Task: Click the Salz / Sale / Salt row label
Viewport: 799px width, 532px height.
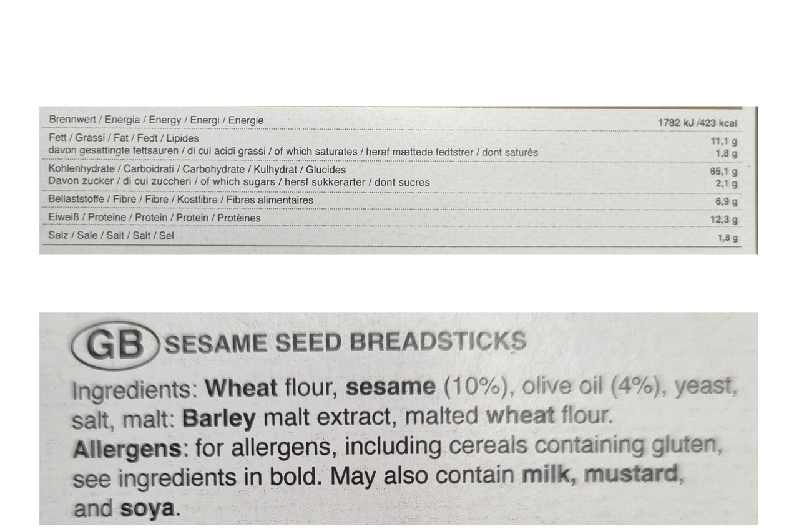Action: coord(111,235)
